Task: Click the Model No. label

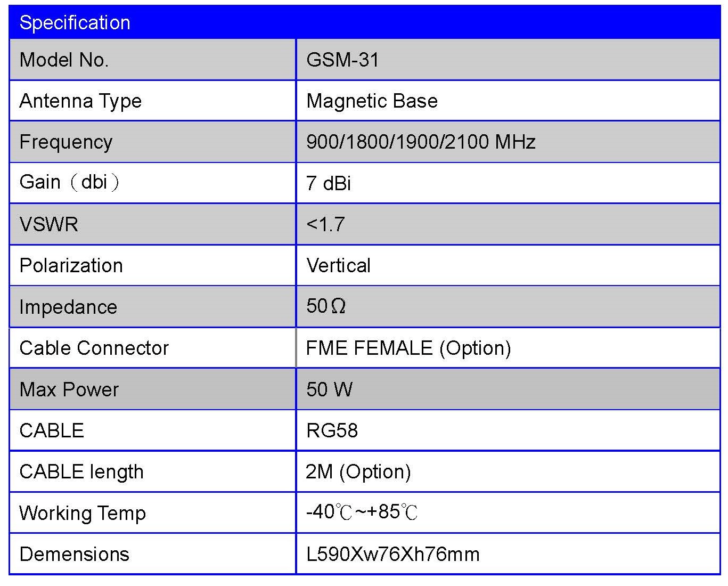Action: [x=64, y=60]
